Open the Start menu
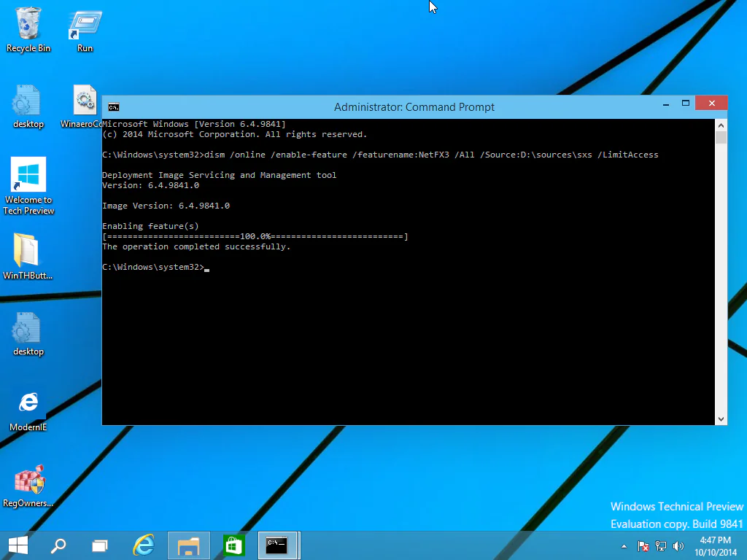747x560 pixels. [17, 545]
